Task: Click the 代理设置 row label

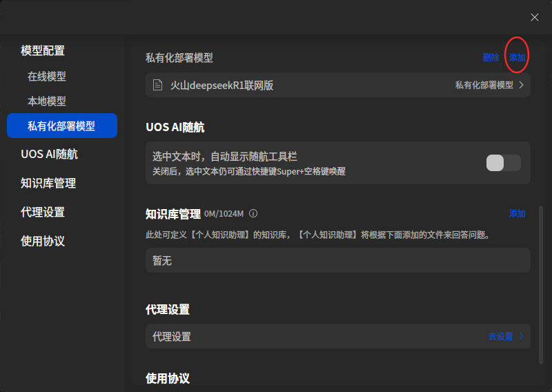Action: pyautogui.click(x=172, y=336)
